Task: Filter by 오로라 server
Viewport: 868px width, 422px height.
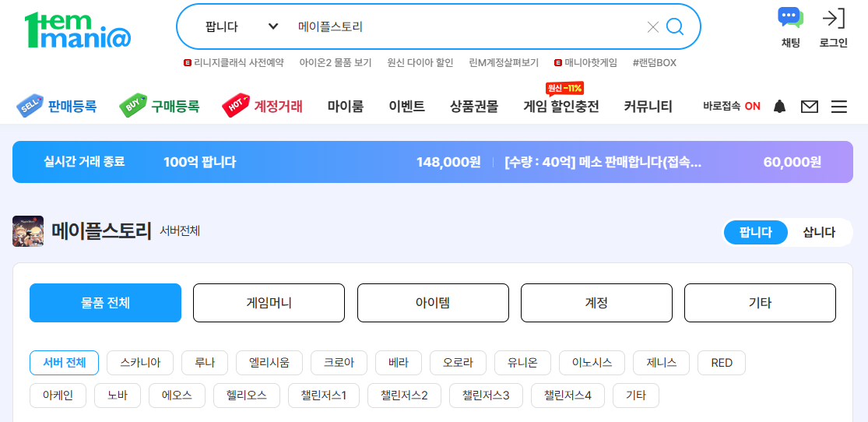Action: tap(458, 363)
